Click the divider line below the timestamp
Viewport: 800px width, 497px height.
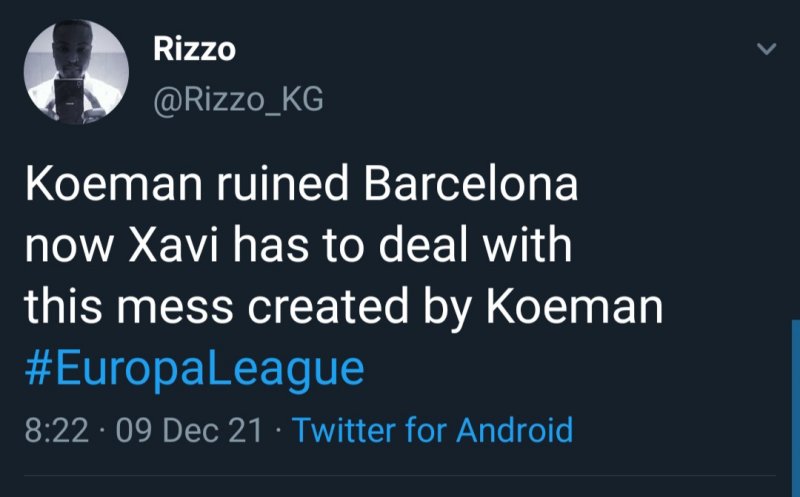(400, 476)
